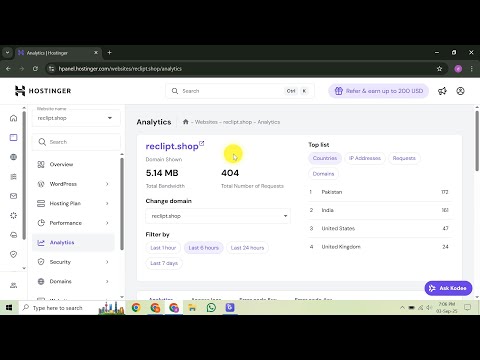Image resolution: width=480 pixels, height=360 pixels.
Task: Select Analytics in the sidebar
Action: [73, 242]
